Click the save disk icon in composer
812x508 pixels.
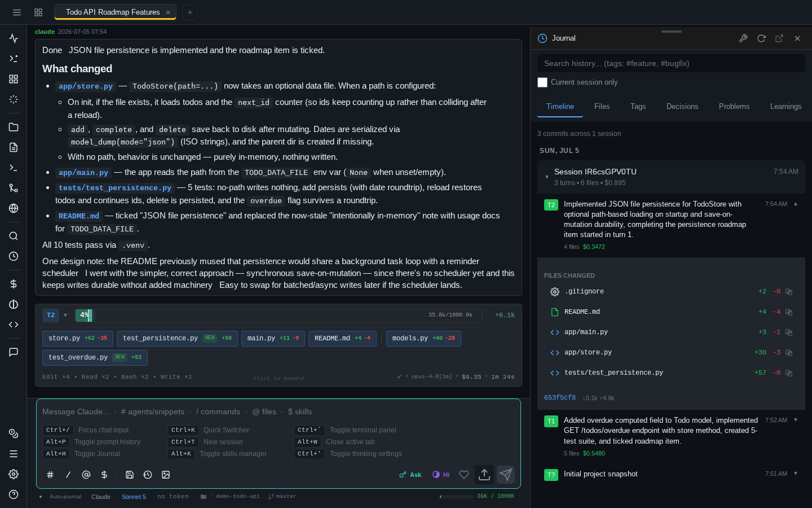click(x=130, y=475)
